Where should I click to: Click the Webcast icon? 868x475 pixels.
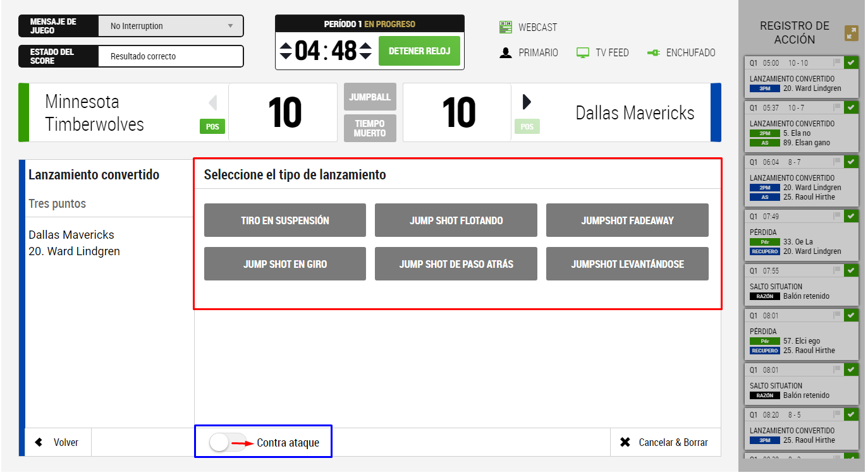[x=505, y=27]
